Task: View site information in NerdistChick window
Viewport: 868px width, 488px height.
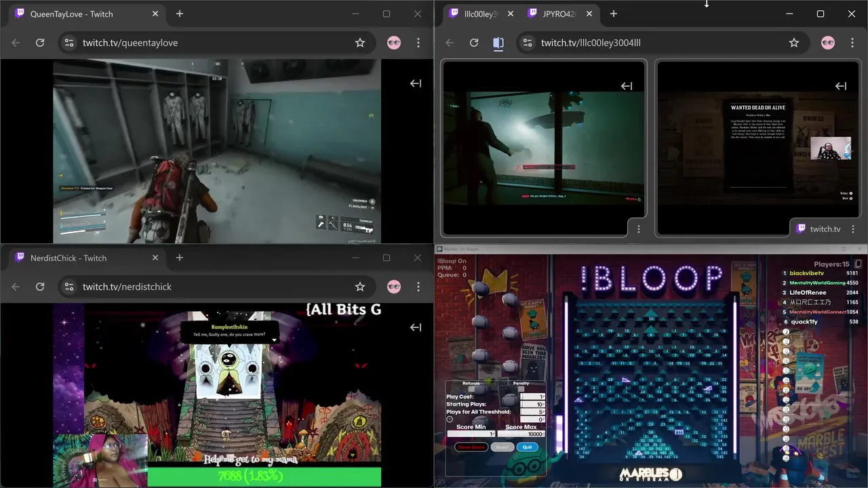Action: [68, 287]
